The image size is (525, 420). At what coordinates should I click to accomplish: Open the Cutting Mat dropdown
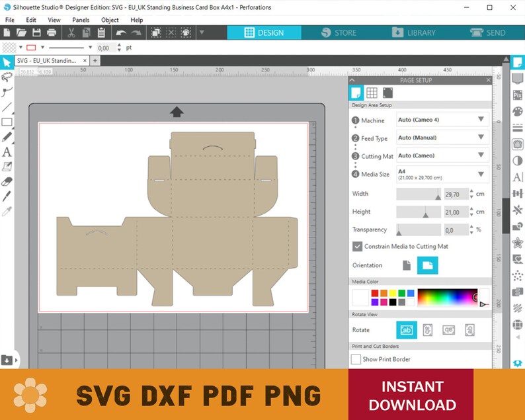[x=442, y=155]
